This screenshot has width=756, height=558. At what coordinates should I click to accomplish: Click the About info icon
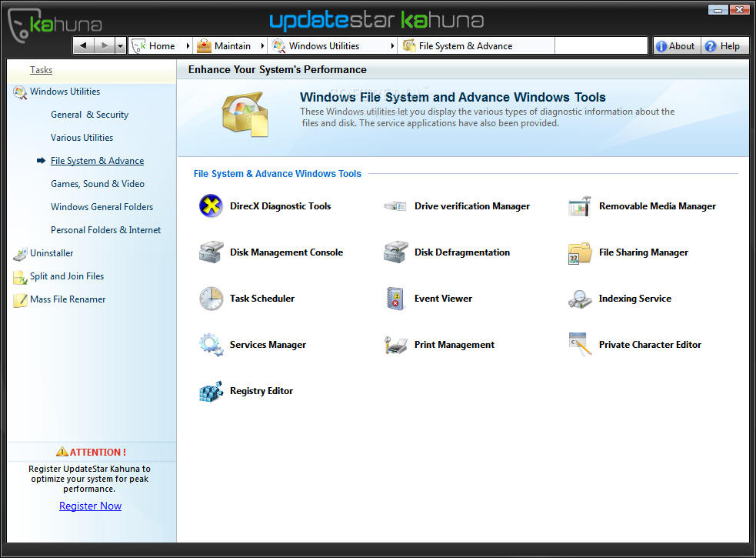[661, 46]
